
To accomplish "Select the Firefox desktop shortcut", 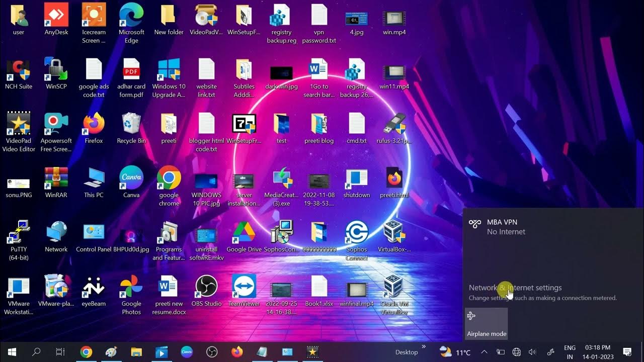I will pos(94,128).
